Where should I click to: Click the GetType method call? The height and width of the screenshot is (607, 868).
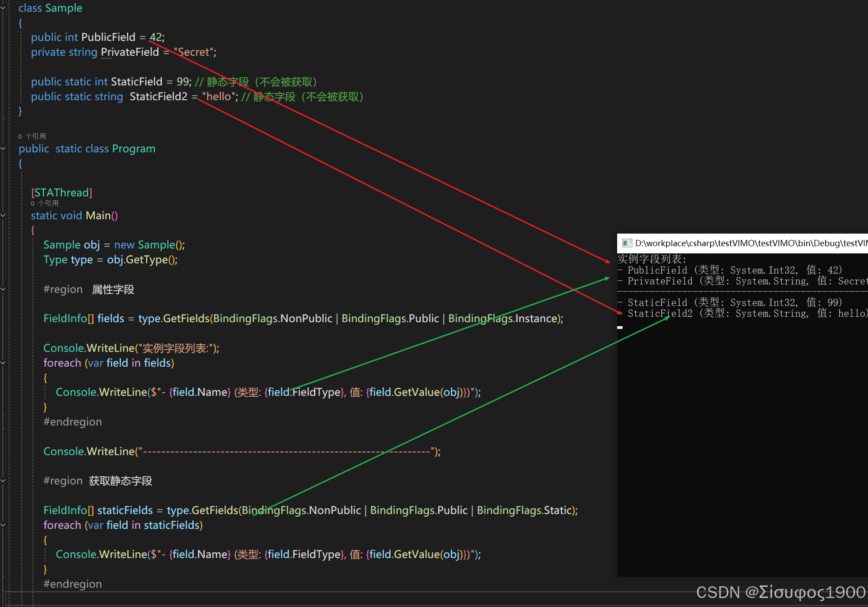coord(146,260)
